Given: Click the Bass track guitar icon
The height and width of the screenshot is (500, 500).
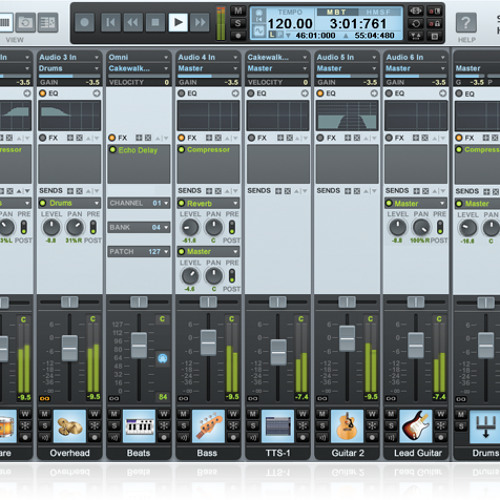Looking at the screenshot, I should click(208, 426).
